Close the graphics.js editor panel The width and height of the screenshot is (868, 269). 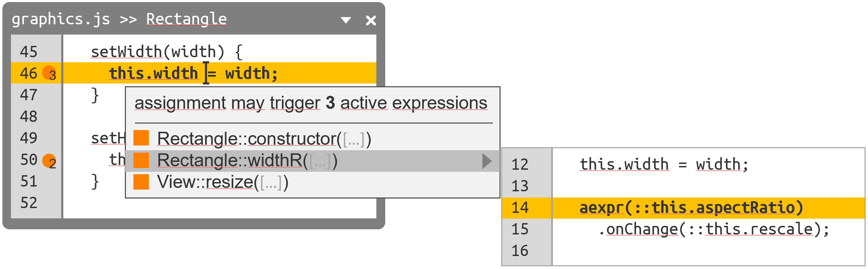[x=371, y=21]
